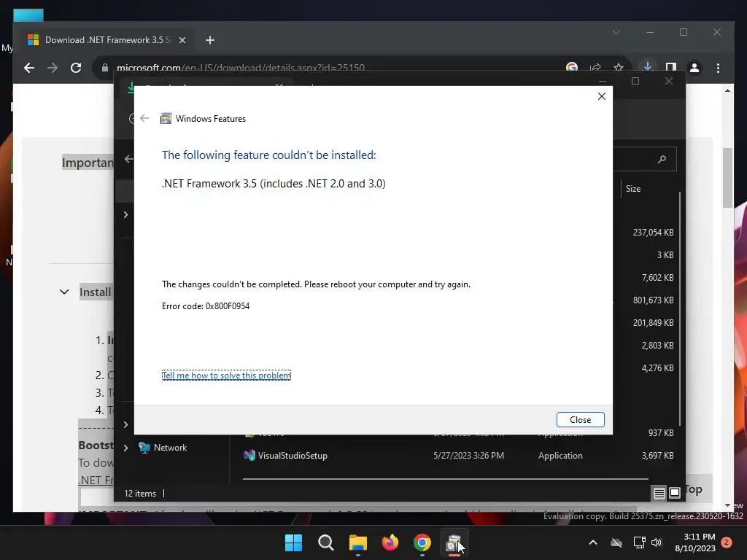Click the Chrome address bar URL
This screenshot has height=560, width=747.
tap(241, 68)
